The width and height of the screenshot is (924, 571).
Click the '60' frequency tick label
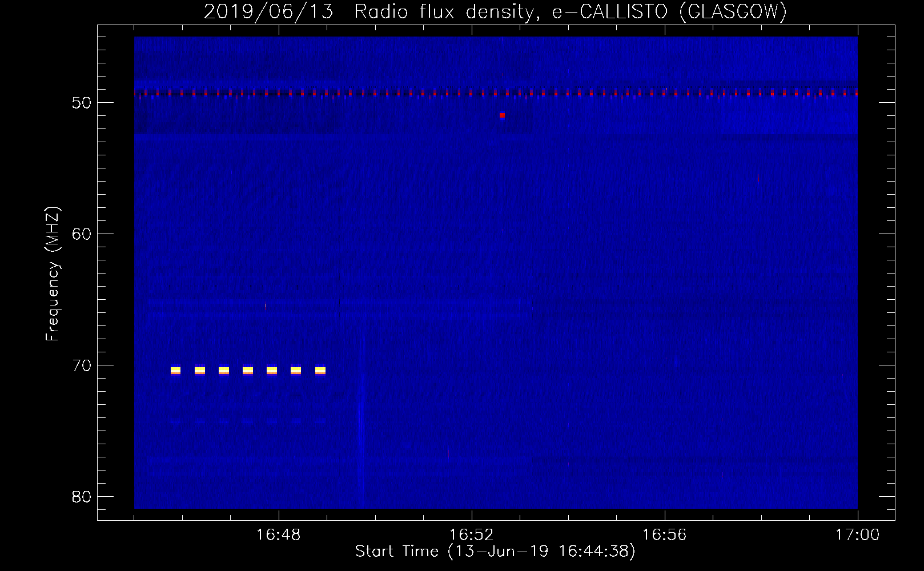82,234
